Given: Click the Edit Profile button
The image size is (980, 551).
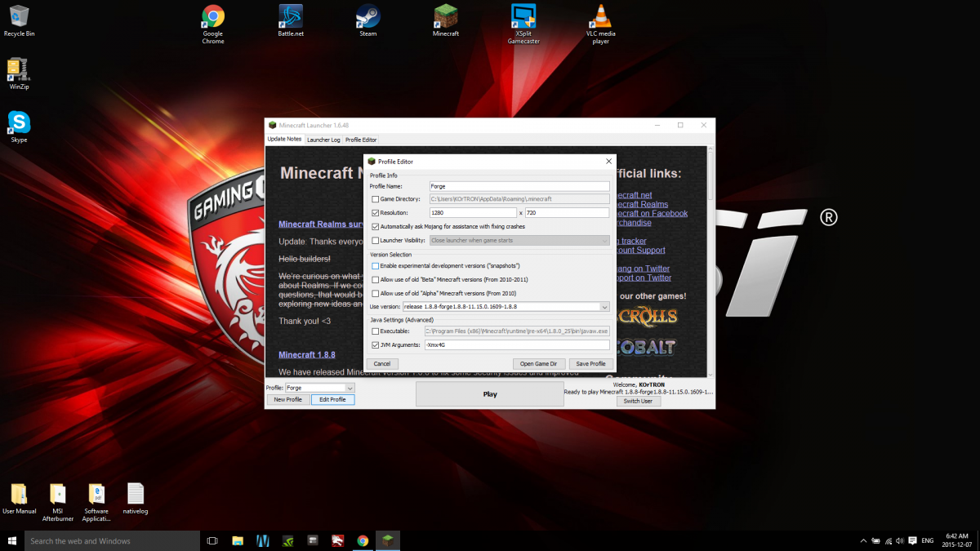Looking at the screenshot, I should point(332,399).
